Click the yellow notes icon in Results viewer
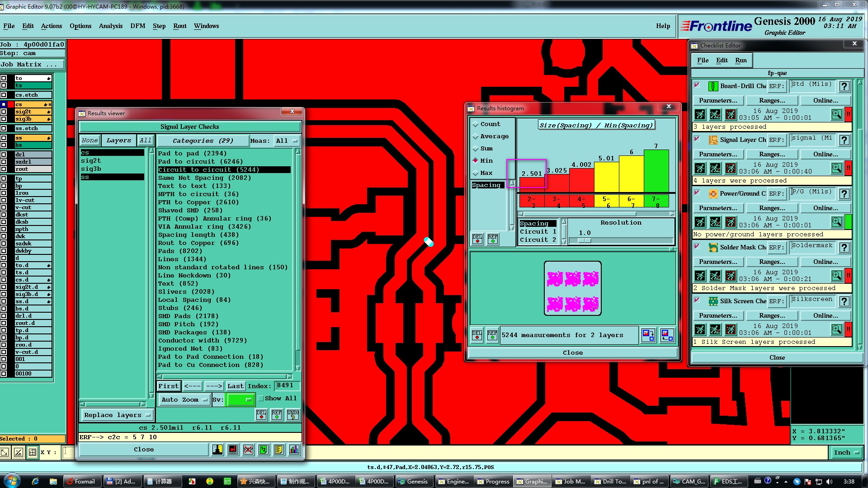 (x=279, y=450)
